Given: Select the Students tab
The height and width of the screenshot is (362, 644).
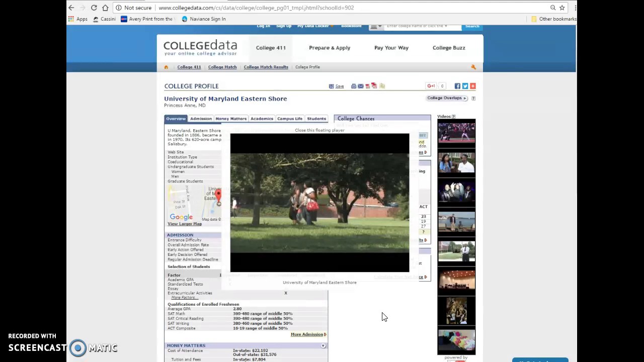Looking at the screenshot, I should pos(316,119).
